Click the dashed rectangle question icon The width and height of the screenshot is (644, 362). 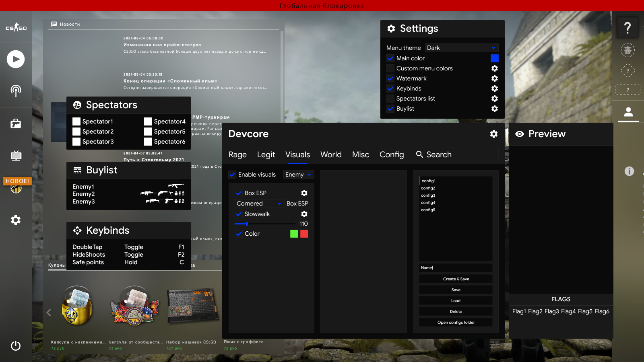[x=628, y=90]
